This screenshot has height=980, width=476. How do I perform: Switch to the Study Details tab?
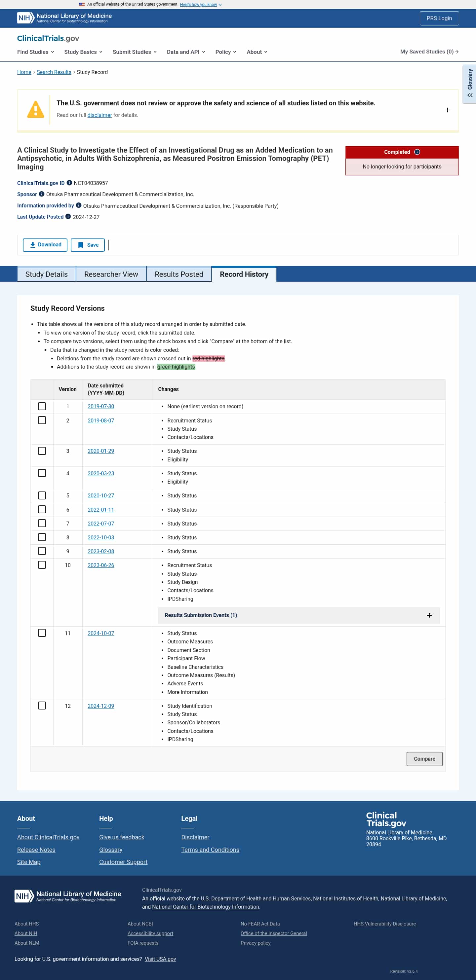(x=47, y=274)
